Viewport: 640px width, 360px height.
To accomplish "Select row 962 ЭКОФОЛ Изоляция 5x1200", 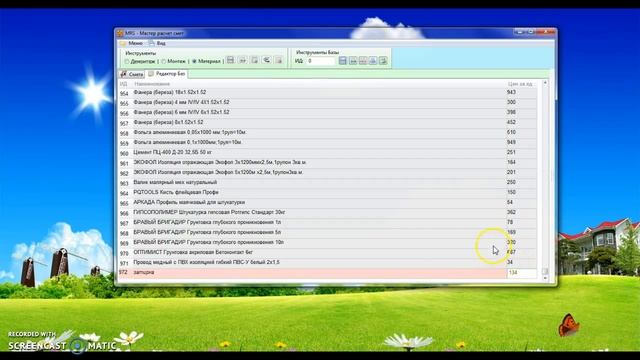I will [327, 173].
